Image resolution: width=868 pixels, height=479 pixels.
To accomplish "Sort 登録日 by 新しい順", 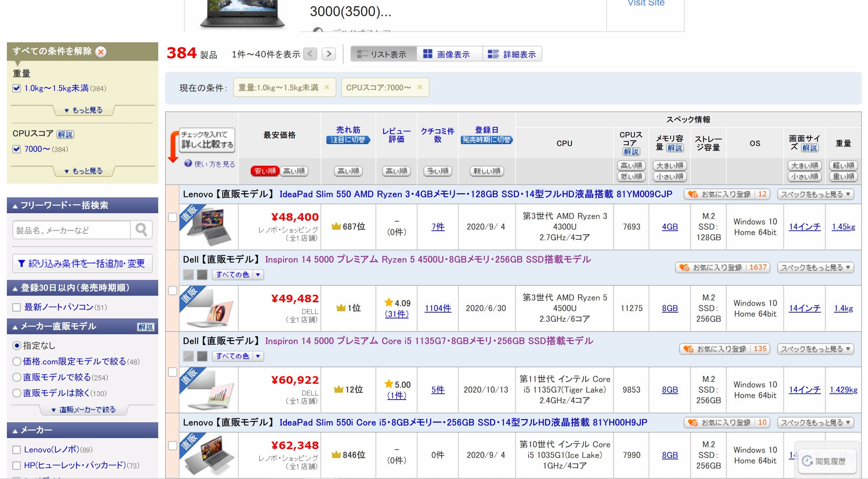I will click(x=487, y=171).
